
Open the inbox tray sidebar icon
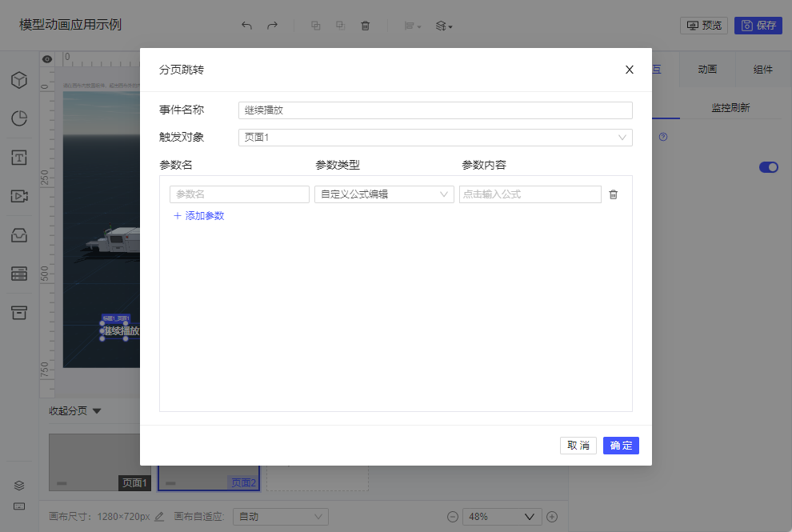click(19, 235)
